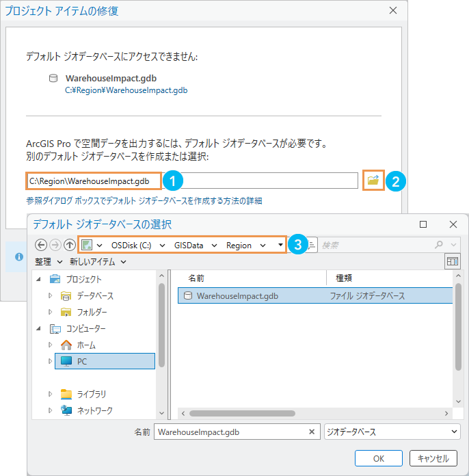Expand chevron after OSDisk (C:)

[163, 246]
